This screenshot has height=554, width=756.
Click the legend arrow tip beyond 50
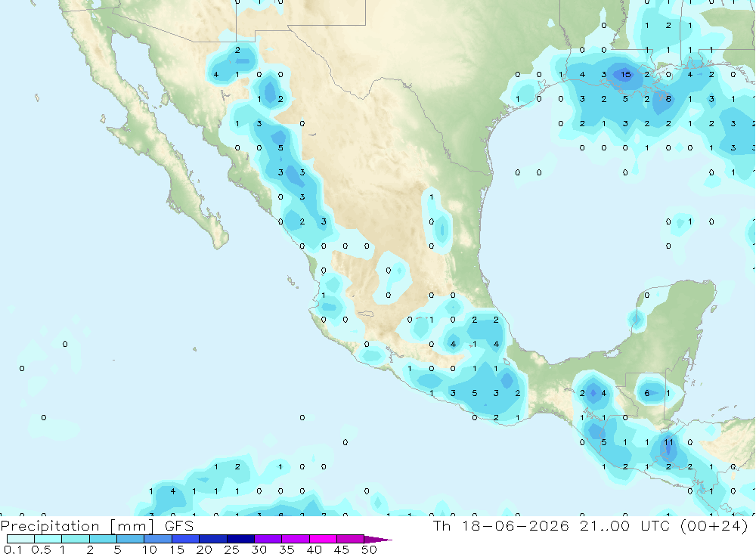[x=379, y=540]
